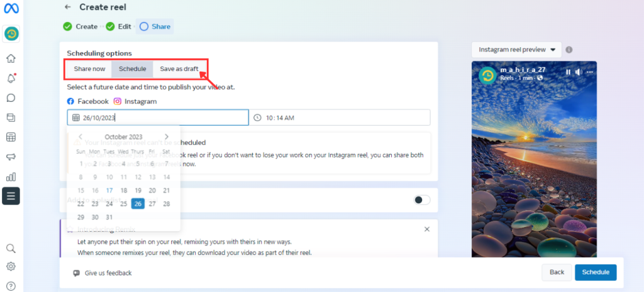
Task: Click the Give us feedback link
Action: 108,273
